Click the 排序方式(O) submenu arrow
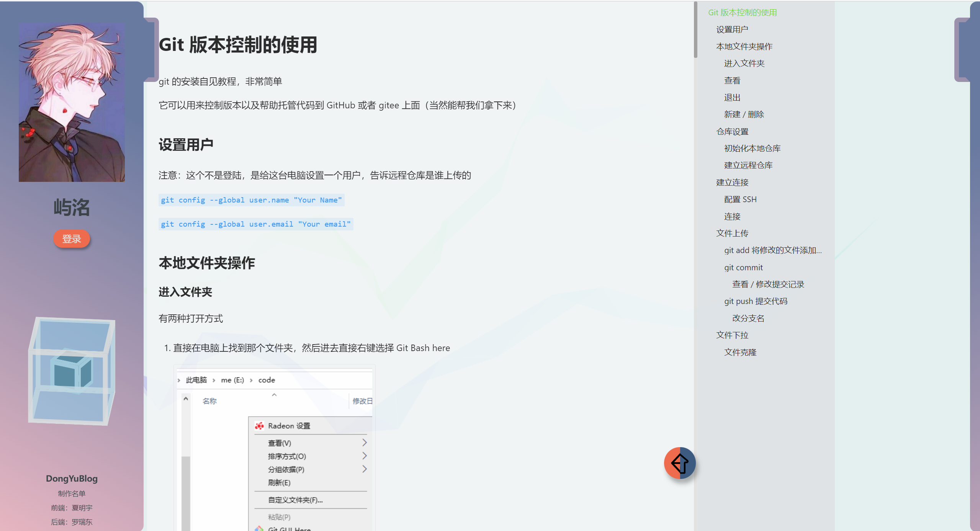 point(364,456)
